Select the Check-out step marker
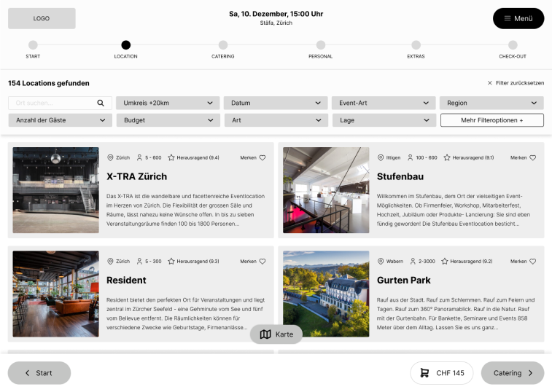Image resolution: width=552 pixels, height=392 pixels. point(513,45)
